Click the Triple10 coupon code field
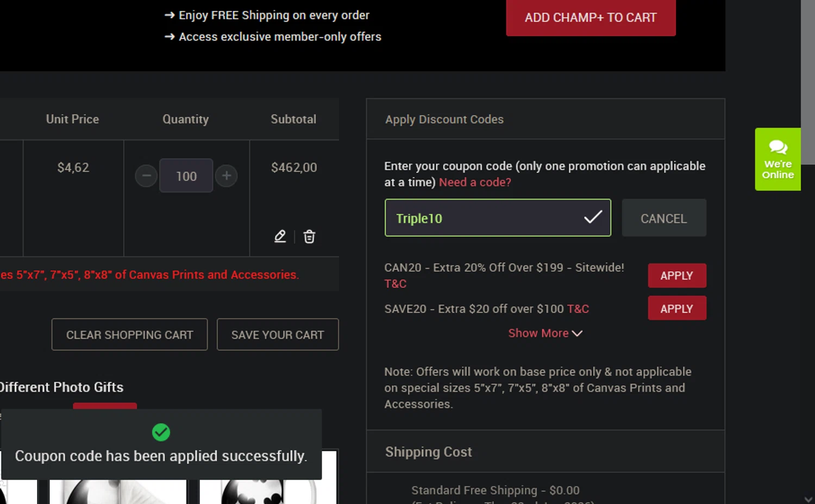The image size is (815, 504). click(484, 218)
